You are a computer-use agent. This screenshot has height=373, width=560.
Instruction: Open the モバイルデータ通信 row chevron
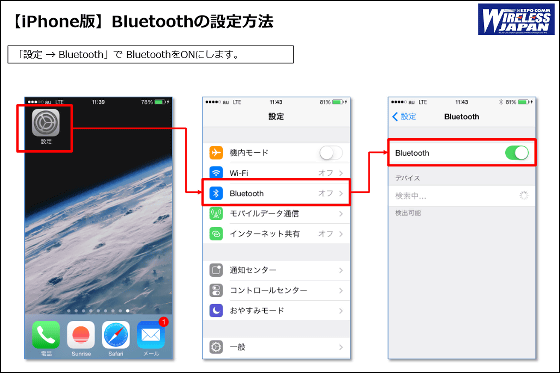[x=341, y=214]
